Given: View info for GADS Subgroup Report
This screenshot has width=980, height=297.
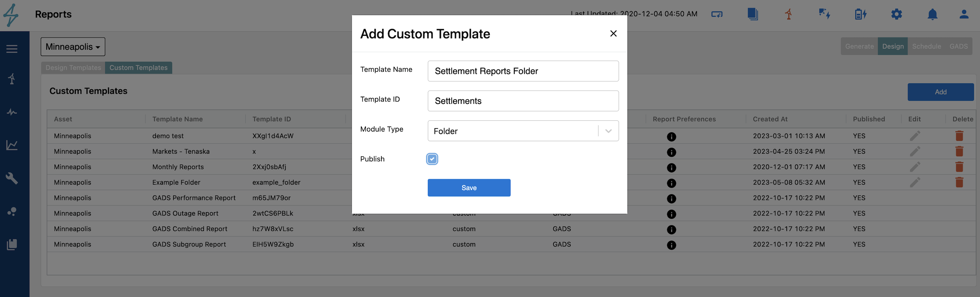Looking at the screenshot, I should (671, 245).
